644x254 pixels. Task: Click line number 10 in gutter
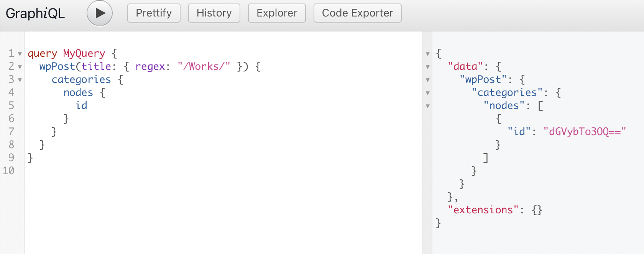(x=8, y=171)
